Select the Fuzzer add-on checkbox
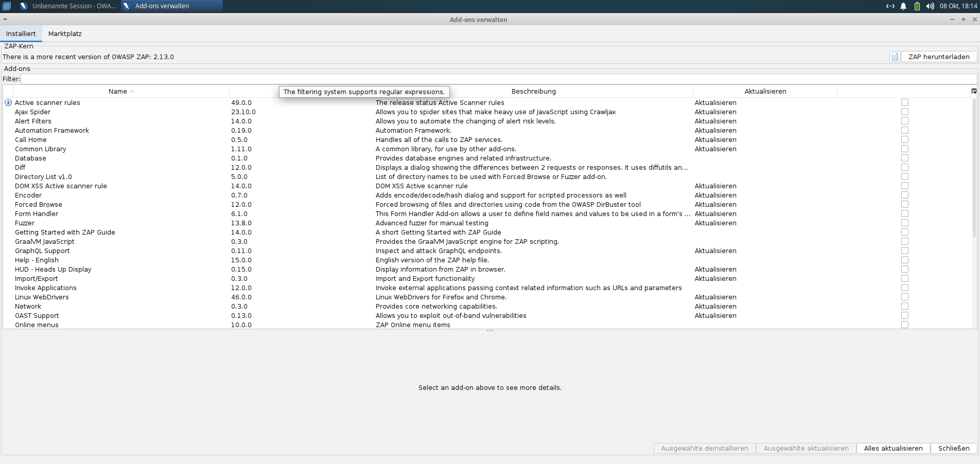Screen dimensions: 980x464 pos(905,223)
